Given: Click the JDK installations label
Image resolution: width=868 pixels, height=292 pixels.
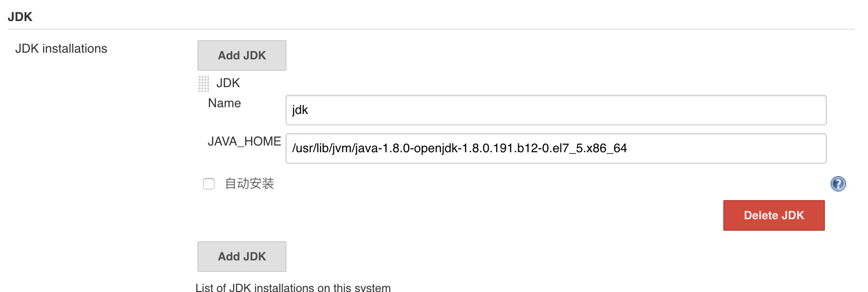Looking at the screenshot, I should [x=61, y=48].
